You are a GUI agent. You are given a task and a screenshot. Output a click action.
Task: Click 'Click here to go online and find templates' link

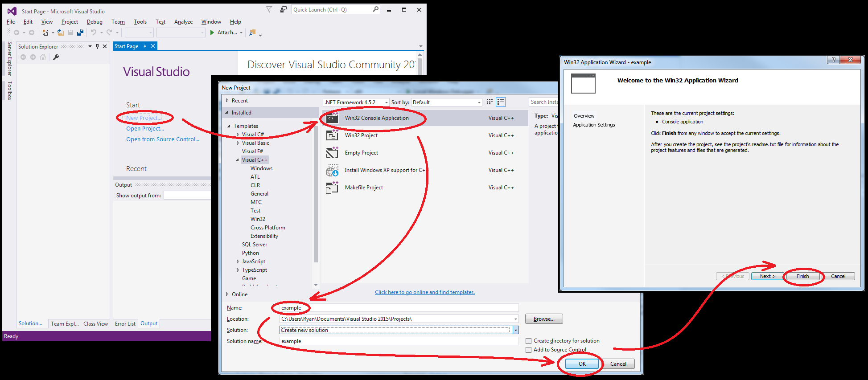(x=425, y=292)
